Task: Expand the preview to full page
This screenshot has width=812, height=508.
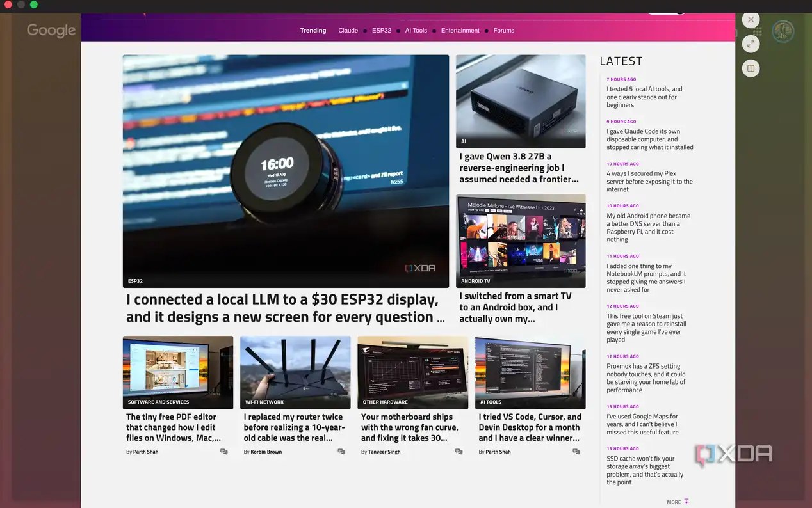Action: pos(751,44)
